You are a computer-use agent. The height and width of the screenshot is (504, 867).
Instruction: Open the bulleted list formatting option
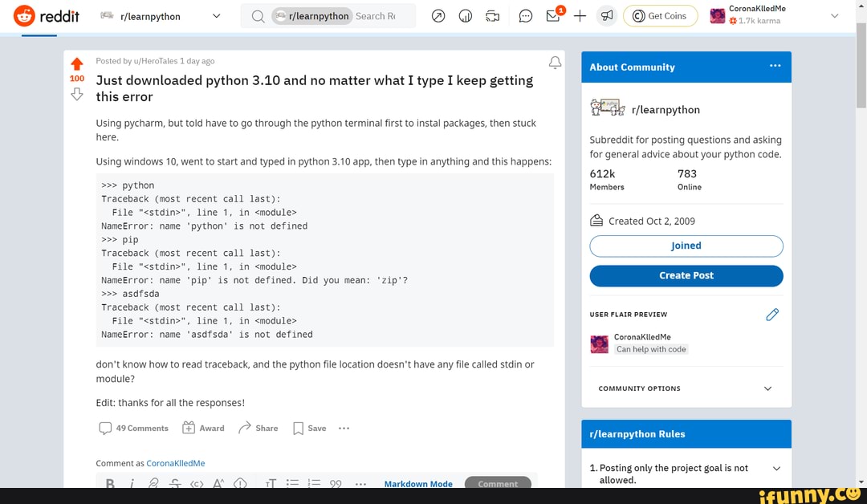[292, 482]
